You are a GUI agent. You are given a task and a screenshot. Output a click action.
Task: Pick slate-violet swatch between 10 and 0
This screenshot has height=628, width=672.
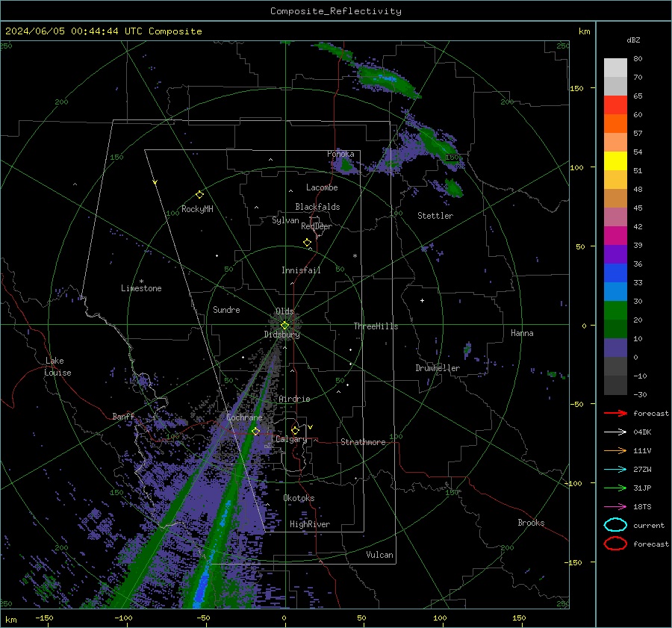coord(615,348)
